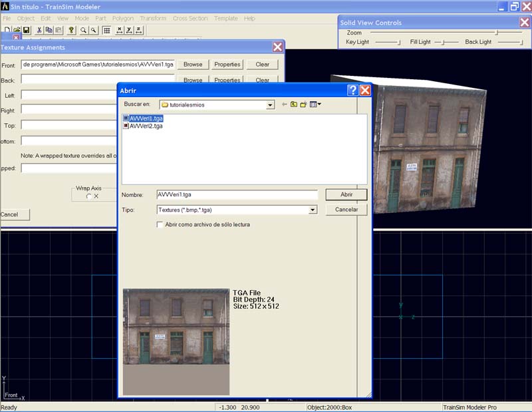532x412 pixels.
Task: Toggle the grid display toolbar icon
Action: pyautogui.click(x=106, y=30)
